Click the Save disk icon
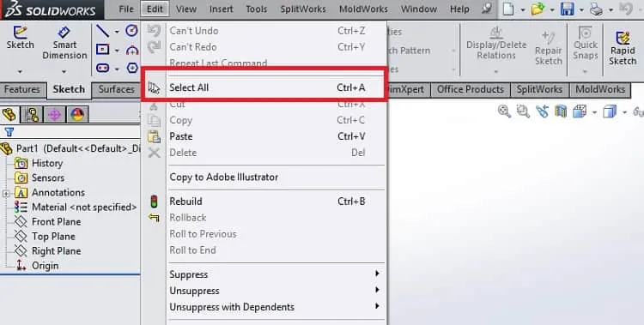 pos(567,9)
